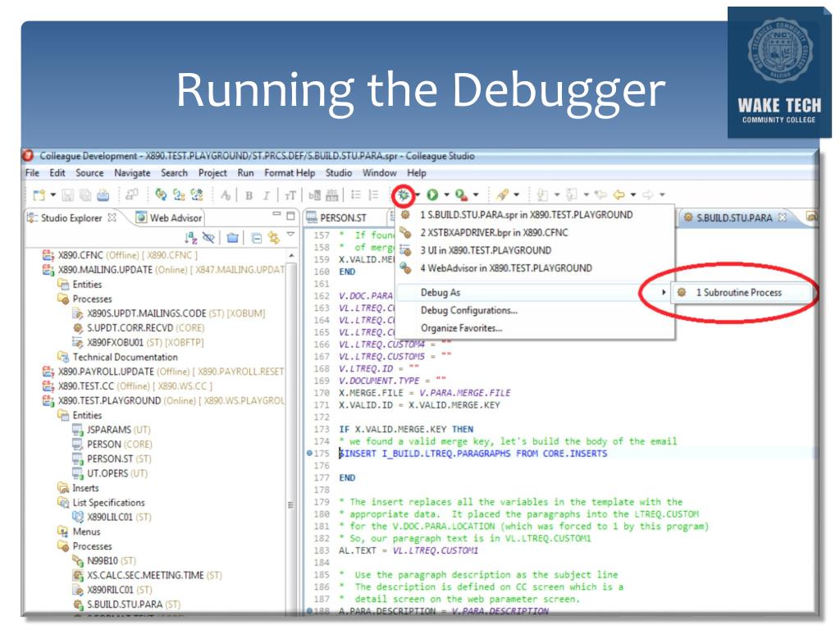Click the font A toolbar icon
The width and height of the screenshot is (840, 630).
coord(226,195)
